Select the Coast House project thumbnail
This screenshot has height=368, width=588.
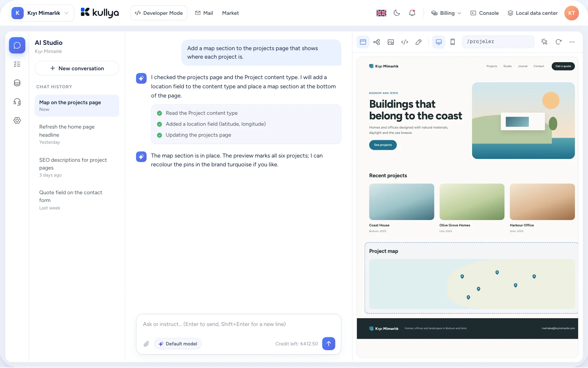401,202
